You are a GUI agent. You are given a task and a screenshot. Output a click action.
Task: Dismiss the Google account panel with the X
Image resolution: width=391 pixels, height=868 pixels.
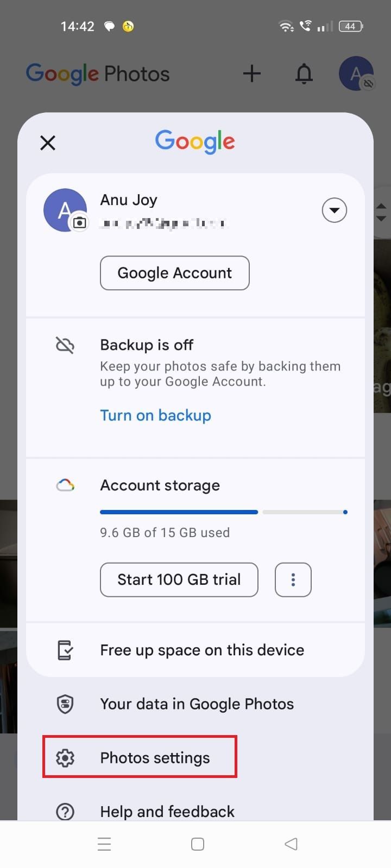coord(47,143)
